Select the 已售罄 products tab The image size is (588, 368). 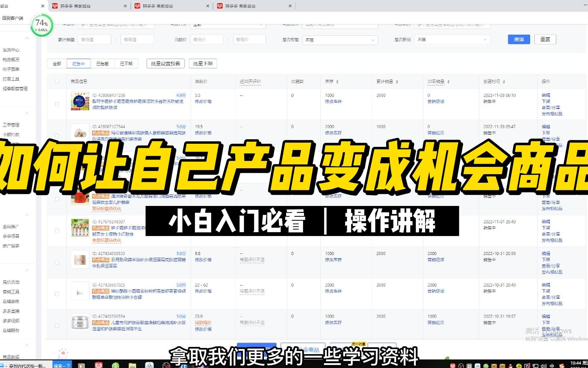point(102,64)
